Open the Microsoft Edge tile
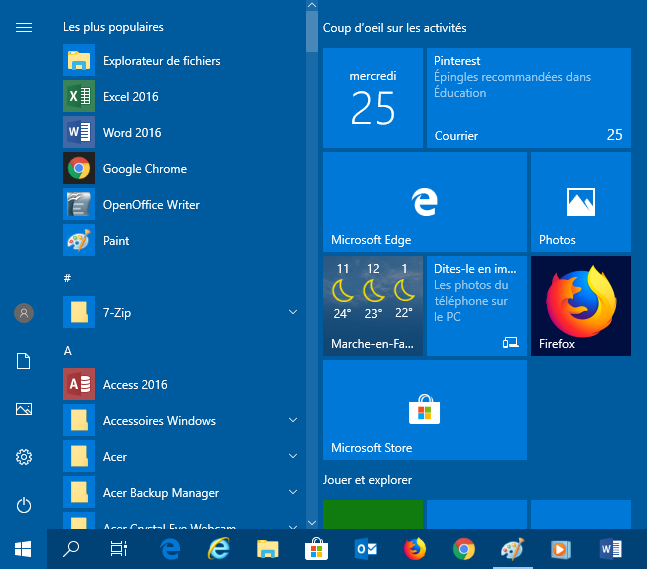Image resolution: width=647 pixels, height=569 pixels. [x=425, y=202]
